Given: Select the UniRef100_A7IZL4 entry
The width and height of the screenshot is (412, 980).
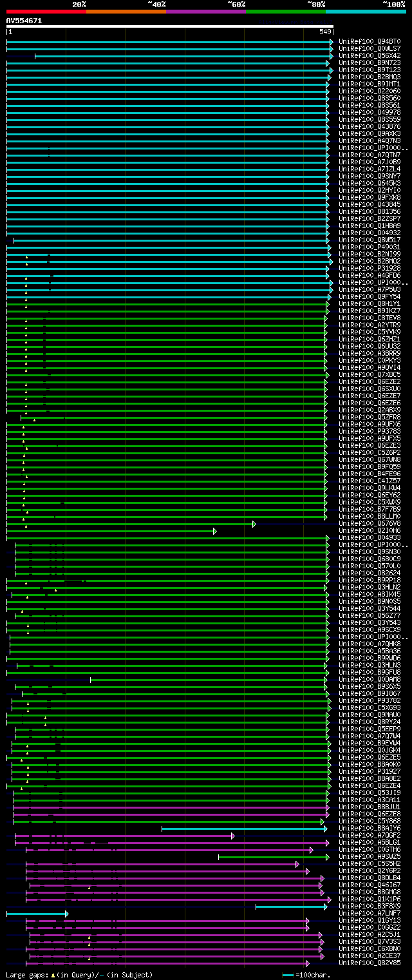Looking at the screenshot, I should [x=370, y=169].
